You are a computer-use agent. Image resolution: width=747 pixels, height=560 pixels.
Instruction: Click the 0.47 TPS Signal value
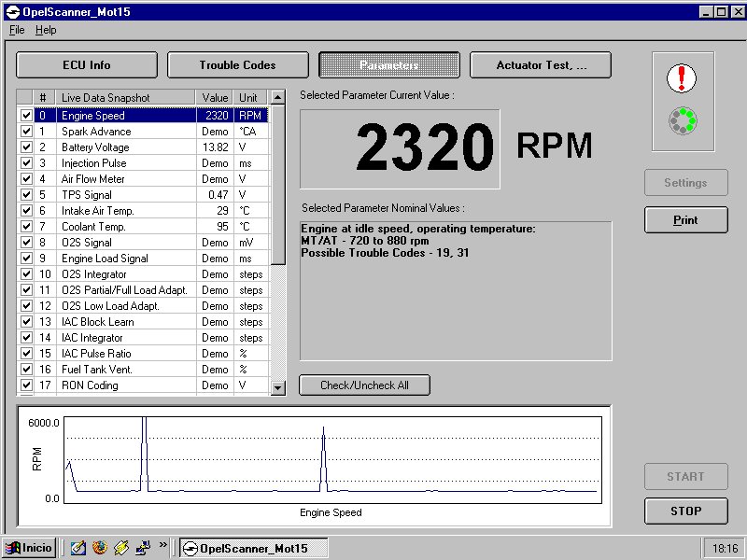218,195
